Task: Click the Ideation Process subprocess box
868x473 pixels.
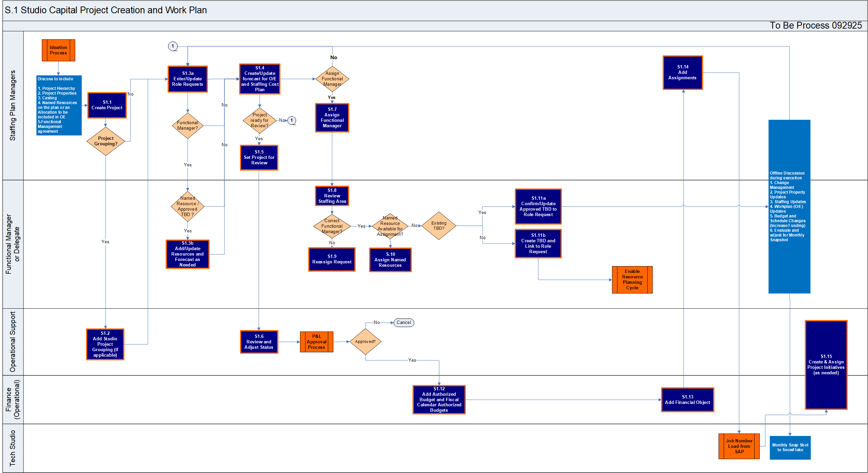Action: pyautogui.click(x=58, y=50)
